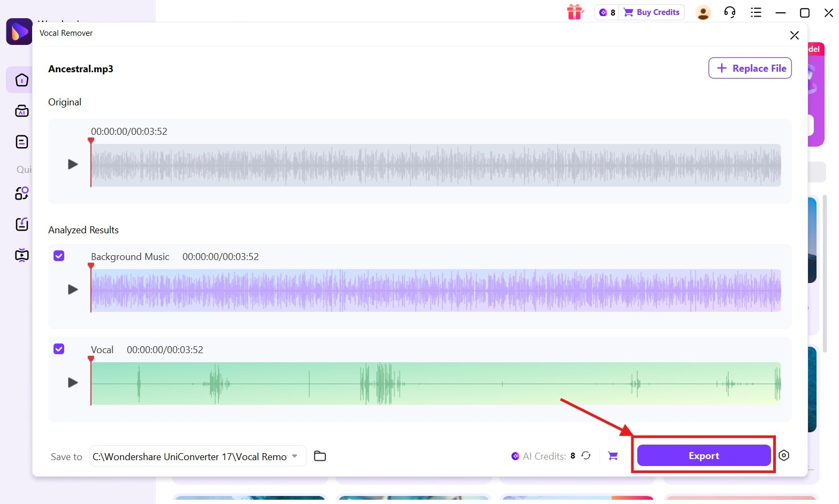The image size is (839, 504).
Task: Click Replace File button
Action: click(x=750, y=68)
